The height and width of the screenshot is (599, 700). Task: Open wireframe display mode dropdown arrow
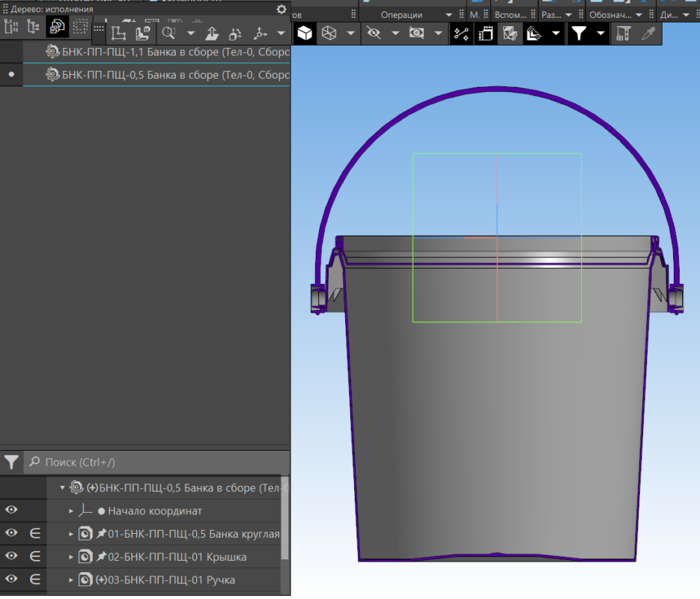[351, 34]
